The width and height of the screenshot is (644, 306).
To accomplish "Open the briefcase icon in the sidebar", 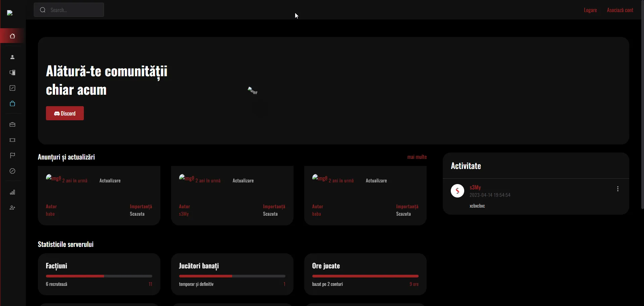I will [x=12, y=124].
